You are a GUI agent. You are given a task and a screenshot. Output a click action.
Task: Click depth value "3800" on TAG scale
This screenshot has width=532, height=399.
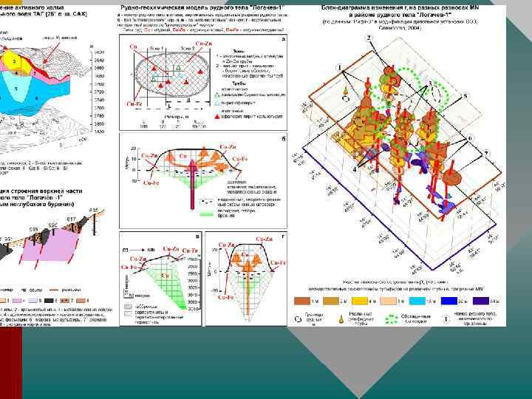99,124
